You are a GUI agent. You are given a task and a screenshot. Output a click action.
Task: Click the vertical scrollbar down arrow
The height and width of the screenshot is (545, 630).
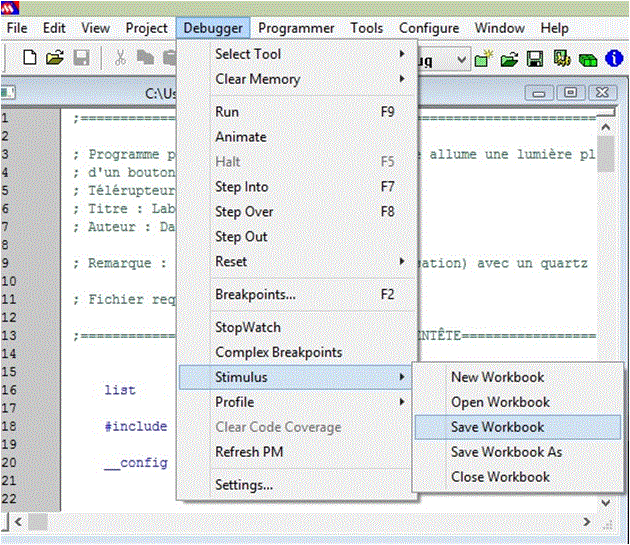[605, 502]
